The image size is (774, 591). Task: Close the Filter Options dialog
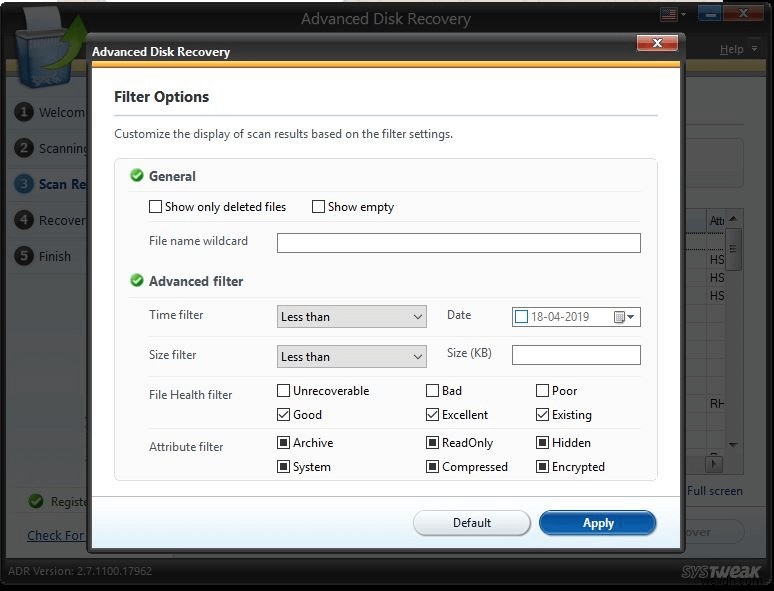tap(657, 43)
